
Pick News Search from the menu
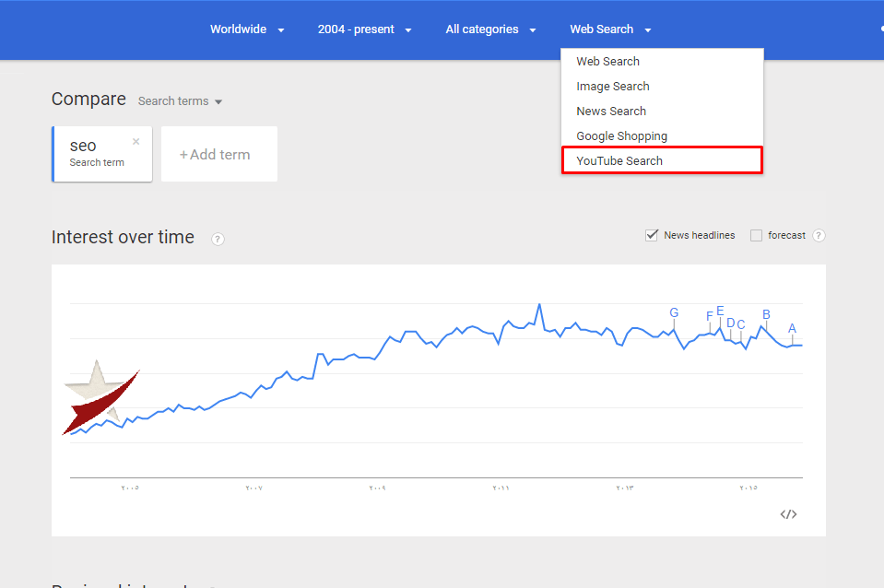click(x=611, y=112)
